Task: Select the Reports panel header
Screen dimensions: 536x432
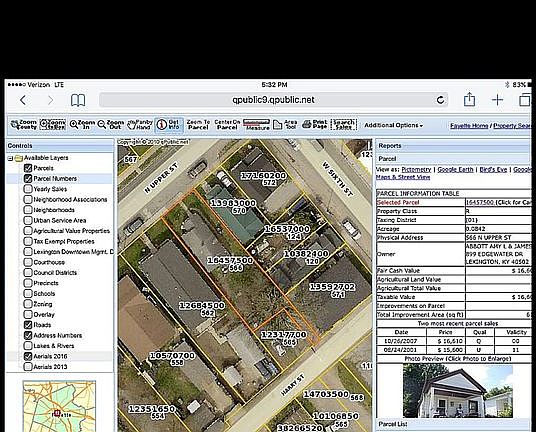Action: point(453,146)
